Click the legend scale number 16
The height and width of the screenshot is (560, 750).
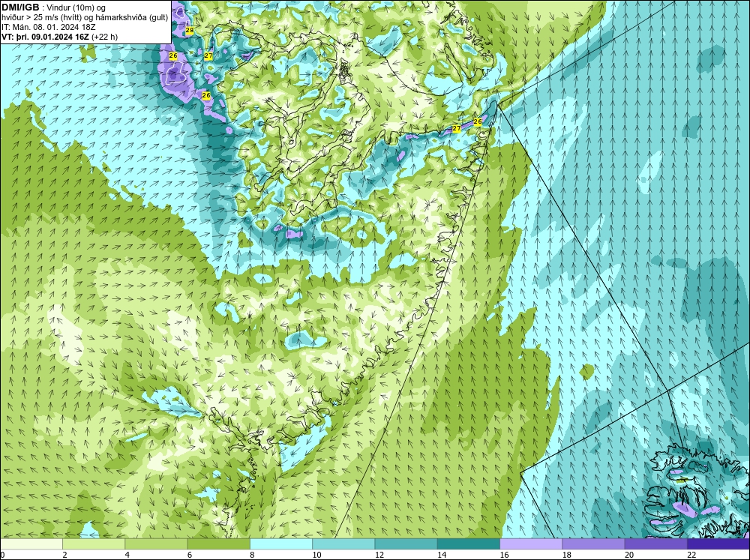click(x=504, y=555)
